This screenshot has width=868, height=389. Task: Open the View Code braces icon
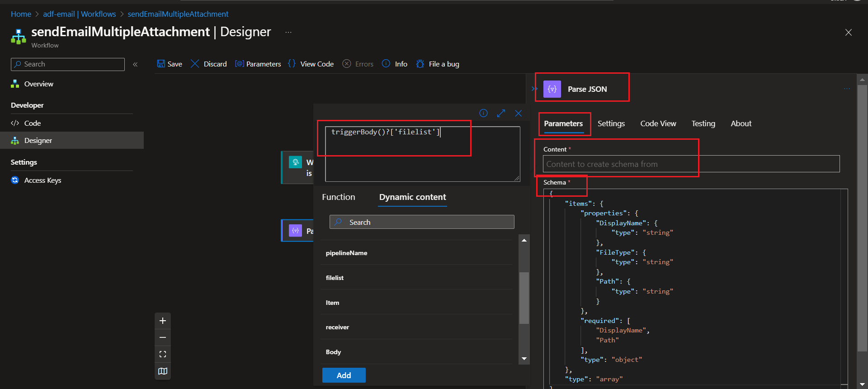292,64
